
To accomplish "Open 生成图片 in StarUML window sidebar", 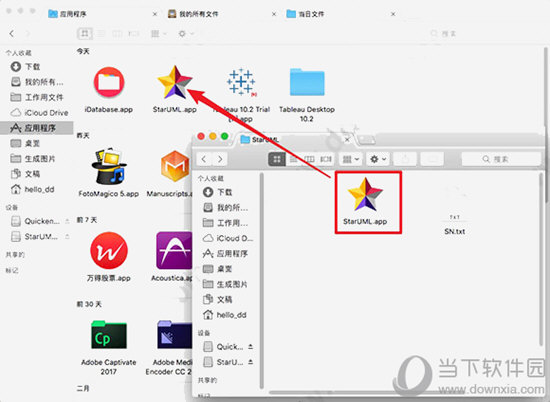I will (226, 284).
